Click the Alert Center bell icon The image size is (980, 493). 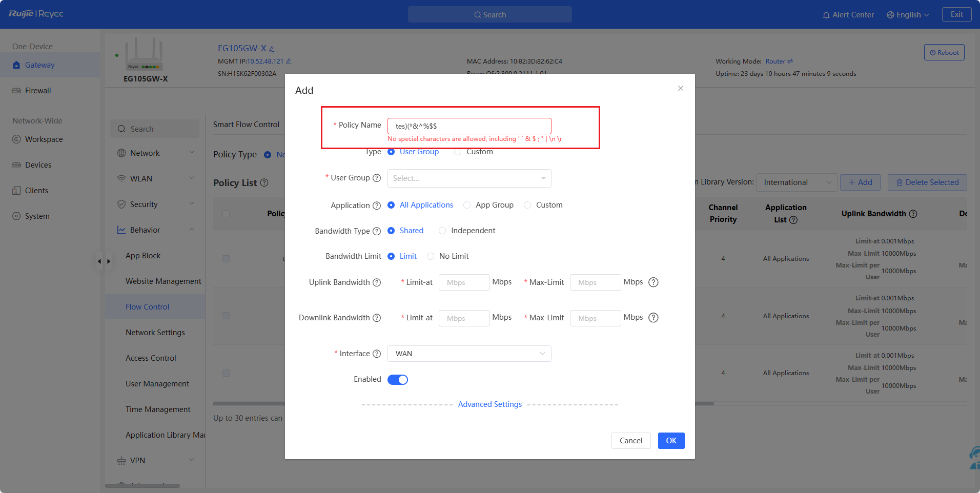[x=826, y=15]
